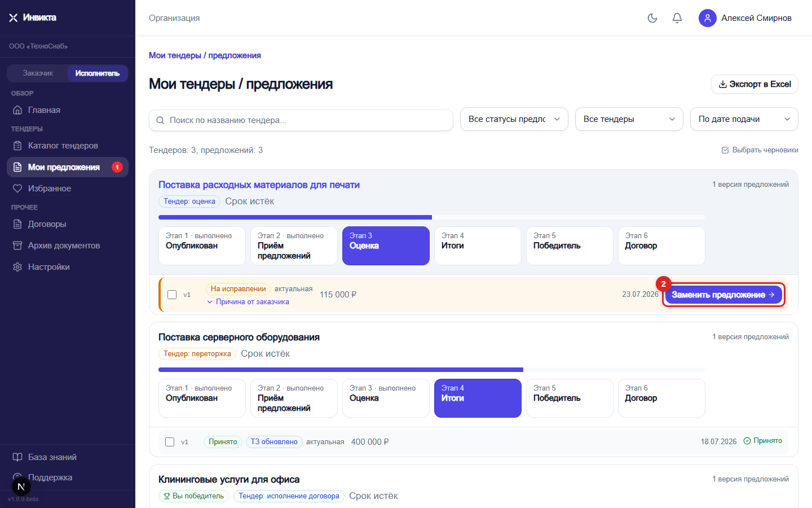Click the Тендер: переторжка tag
812x508 pixels.
tap(197, 354)
